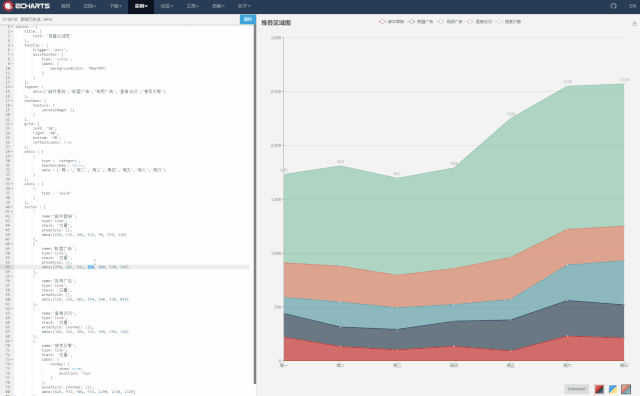Image resolution: width=640 pixels, height=396 pixels.
Task: Toggle the 视频广告 legend series
Action: (x=449, y=22)
